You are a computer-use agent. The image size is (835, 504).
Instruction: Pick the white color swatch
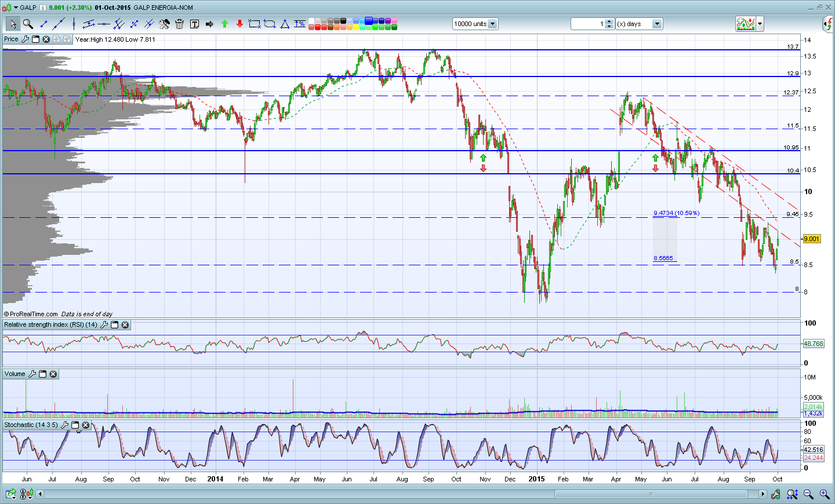(311, 21)
